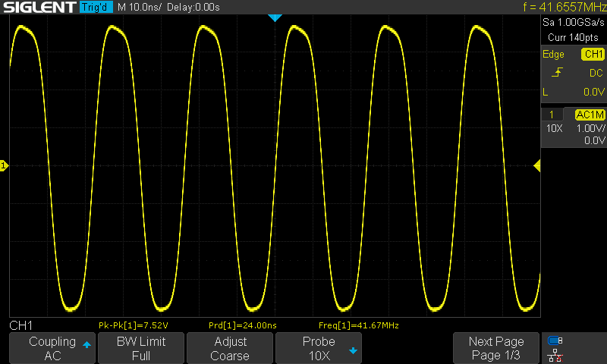
Task: Select the network disconnected status icon
Action: coord(555,356)
